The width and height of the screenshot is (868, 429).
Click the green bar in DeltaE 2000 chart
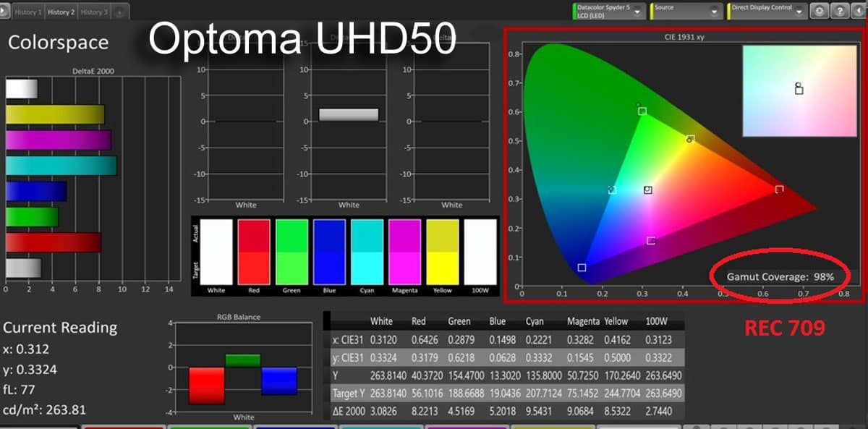click(32, 217)
